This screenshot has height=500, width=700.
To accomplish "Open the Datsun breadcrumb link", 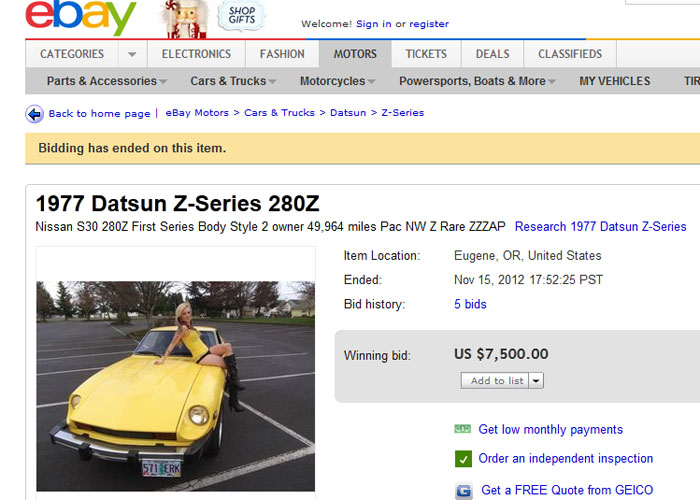I will 348,113.
